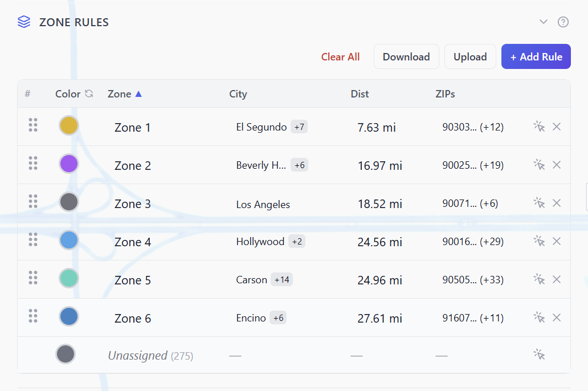Open Zone 4 light blue color swatch
588x391 pixels.
[68, 240]
